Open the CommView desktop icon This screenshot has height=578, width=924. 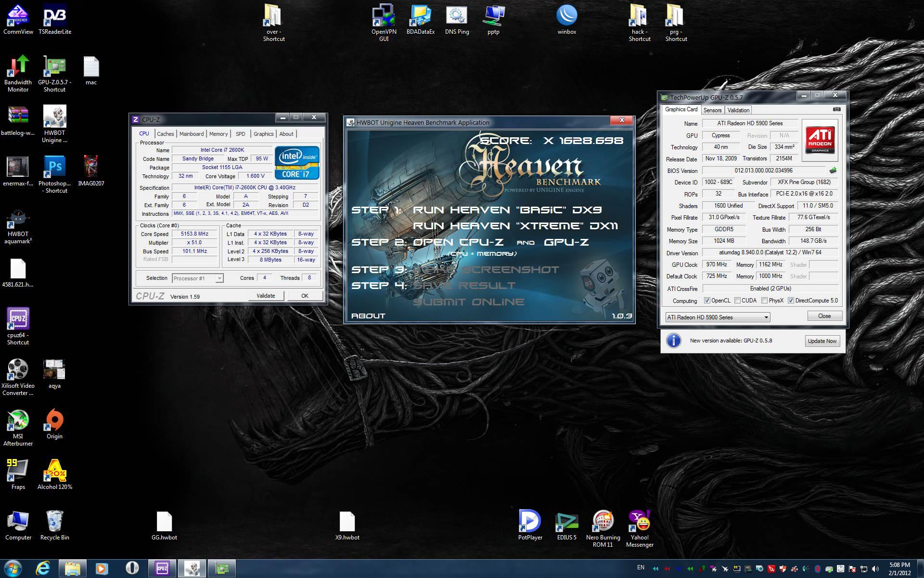18,19
